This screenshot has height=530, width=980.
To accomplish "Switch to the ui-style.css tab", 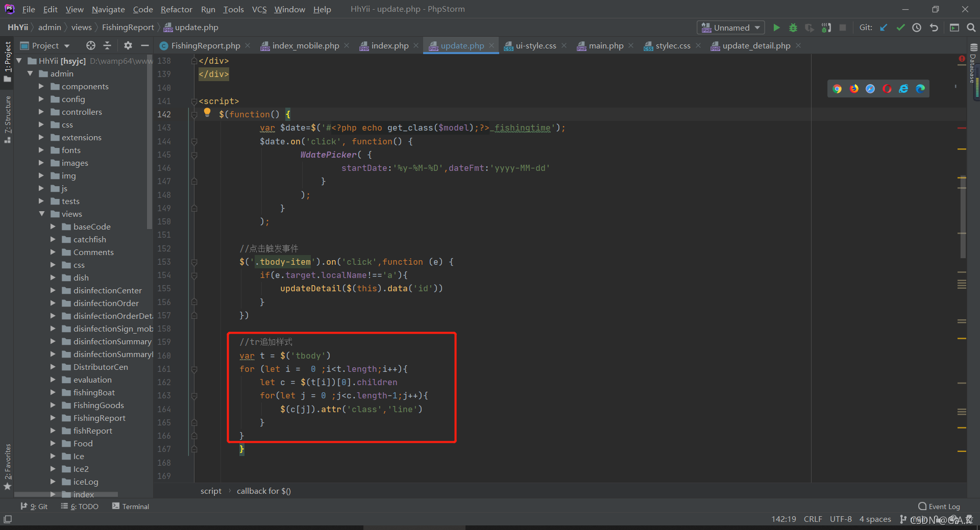I will (535, 45).
